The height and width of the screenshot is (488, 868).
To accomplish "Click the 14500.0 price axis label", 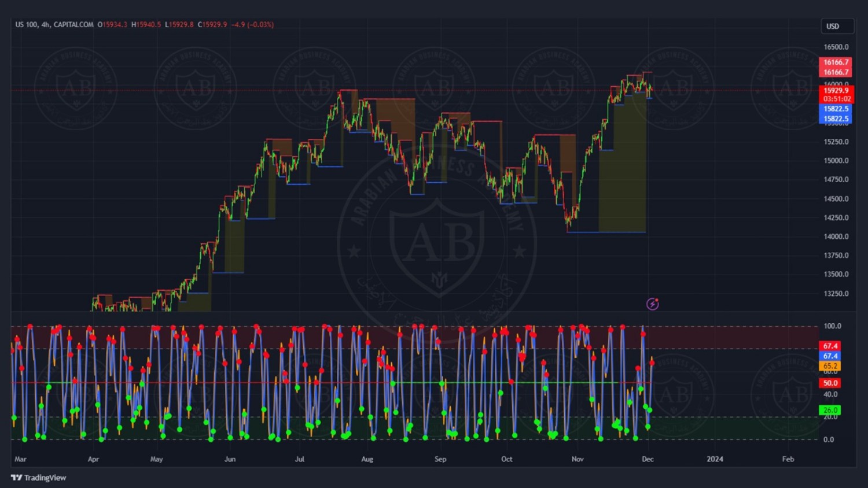I will pos(836,199).
